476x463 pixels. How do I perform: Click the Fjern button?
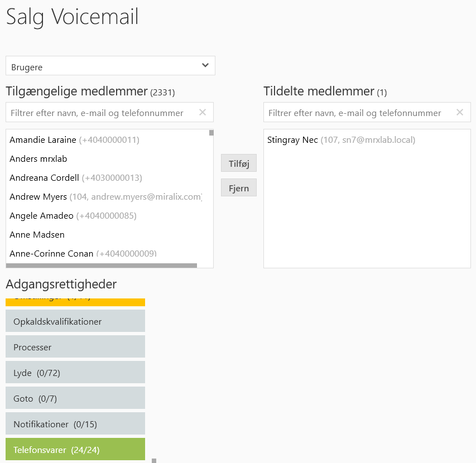(x=239, y=188)
